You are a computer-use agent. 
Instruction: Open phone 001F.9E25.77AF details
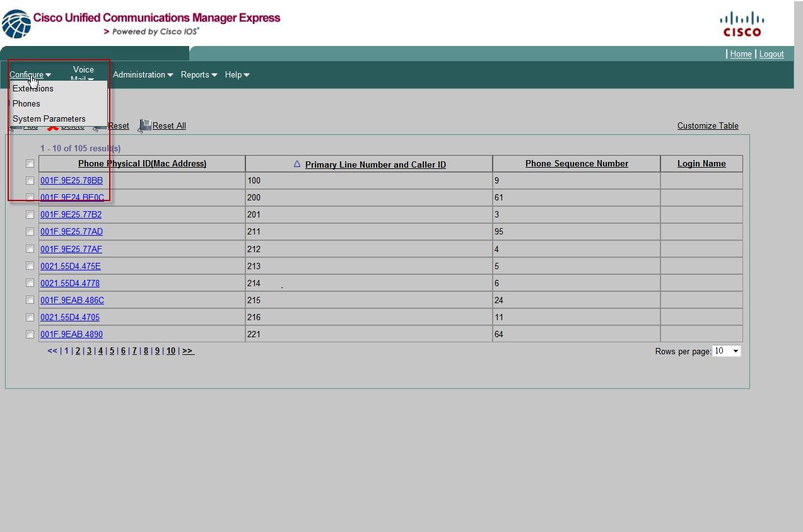71,249
